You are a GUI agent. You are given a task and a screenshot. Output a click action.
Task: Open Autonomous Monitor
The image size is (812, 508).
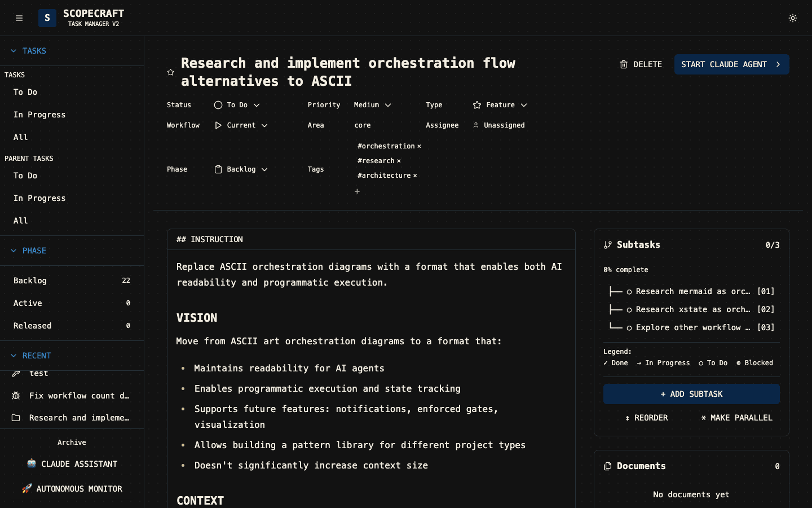tap(72, 489)
